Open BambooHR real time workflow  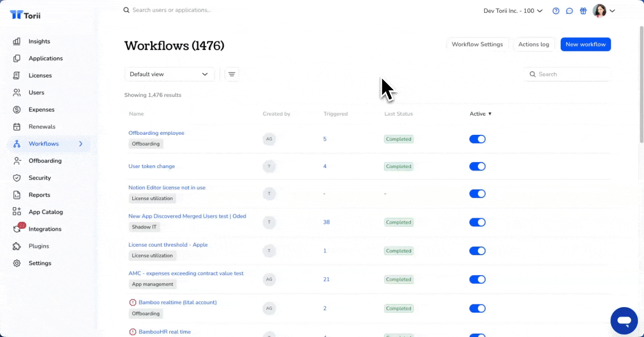(x=165, y=332)
